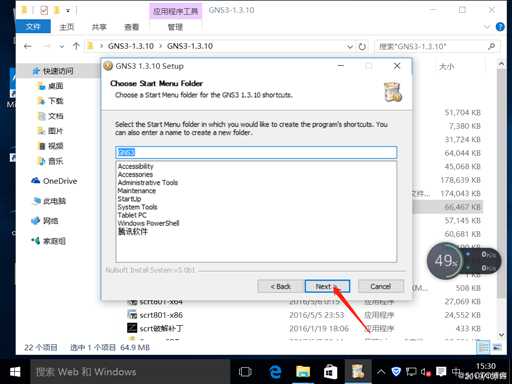
Task: Click the 大小 column header
Action: (446, 67)
